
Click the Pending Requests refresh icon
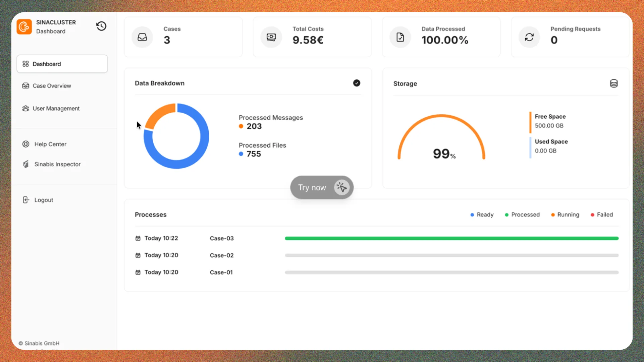point(529,37)
